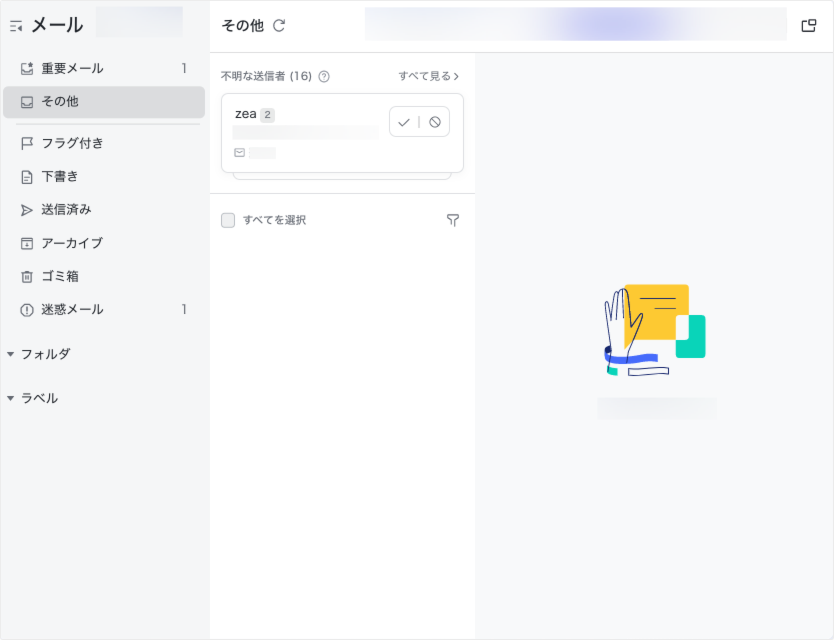This screenshot has width=834, height=640.
Task: Open the ゴミ箱 trash folder
Action: pyautogui.click(x=60, y=276)
